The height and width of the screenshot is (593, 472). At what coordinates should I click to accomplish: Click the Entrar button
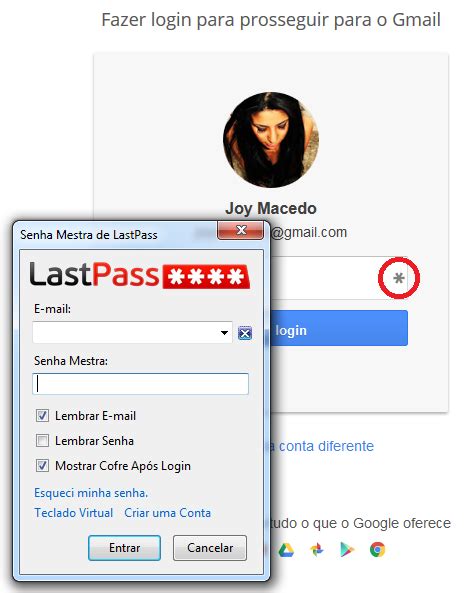[x=124, y=548]
